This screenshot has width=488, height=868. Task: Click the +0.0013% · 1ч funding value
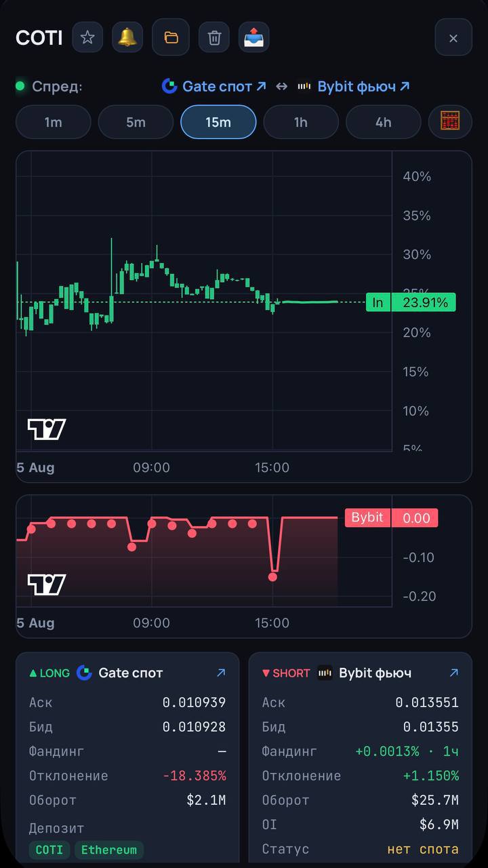407,751
